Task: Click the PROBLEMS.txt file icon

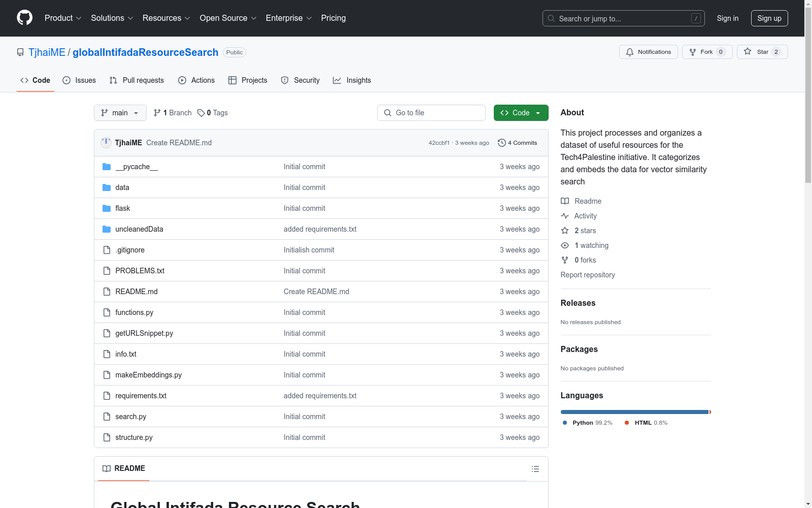Action: click(x=107, y=271)
